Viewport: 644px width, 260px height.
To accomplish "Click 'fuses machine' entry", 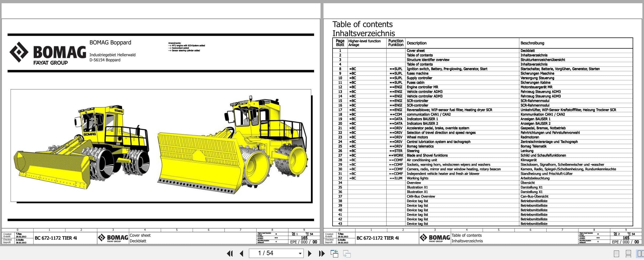I will (x=417, y=73).
